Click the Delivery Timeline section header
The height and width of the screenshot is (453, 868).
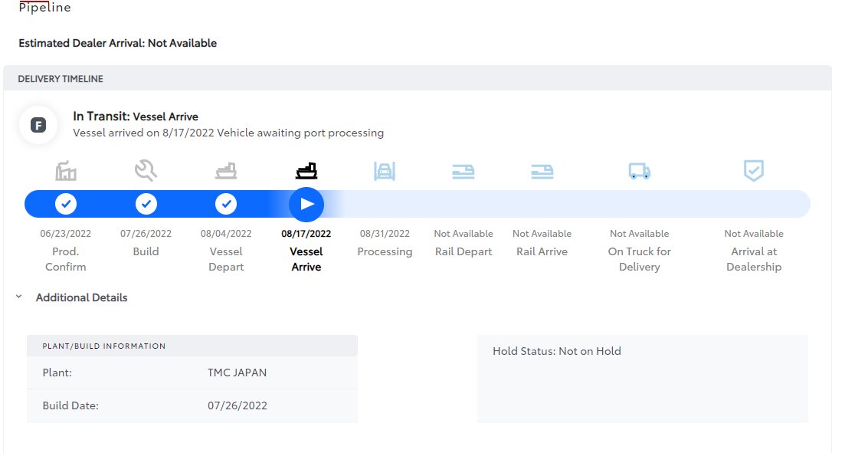point(418,78)
